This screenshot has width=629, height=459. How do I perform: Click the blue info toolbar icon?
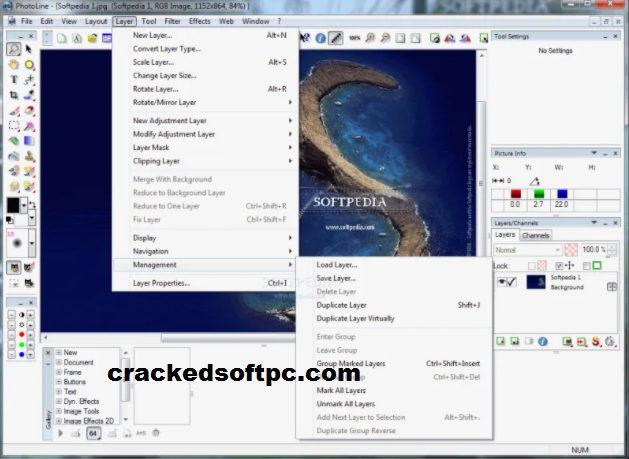(x=320, y=38)
